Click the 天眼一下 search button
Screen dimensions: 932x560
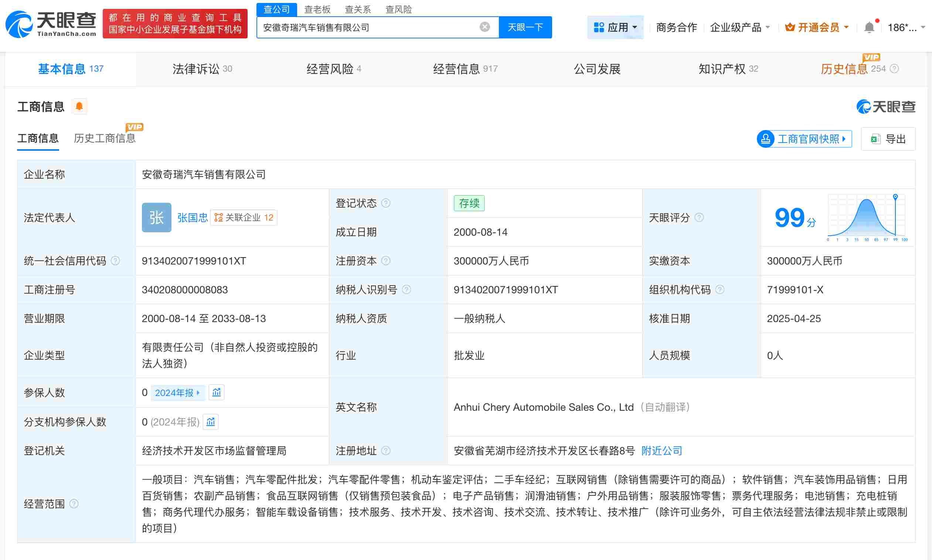point(525,27)
